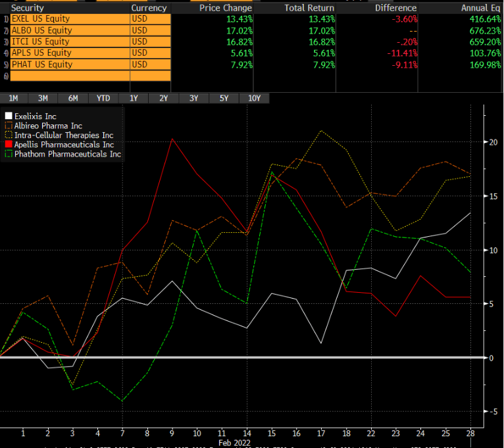This screenshot has height=448, width=504.
Task: Sort by the Price Change column header
Action: (x=226, y=8)
